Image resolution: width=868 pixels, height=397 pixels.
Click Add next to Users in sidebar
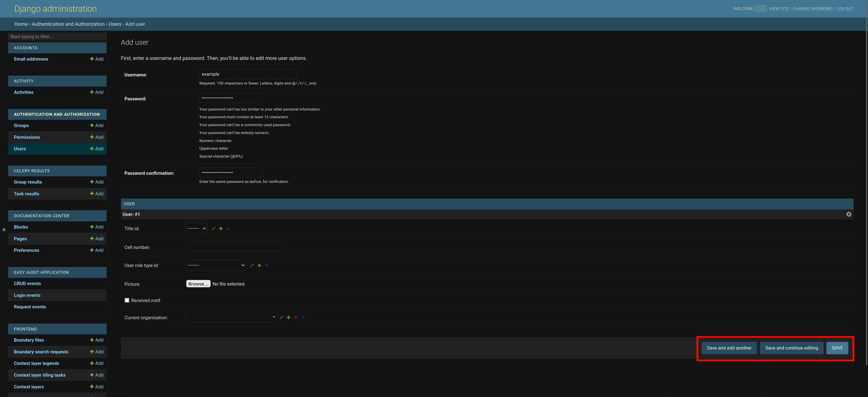coord(97,149)
